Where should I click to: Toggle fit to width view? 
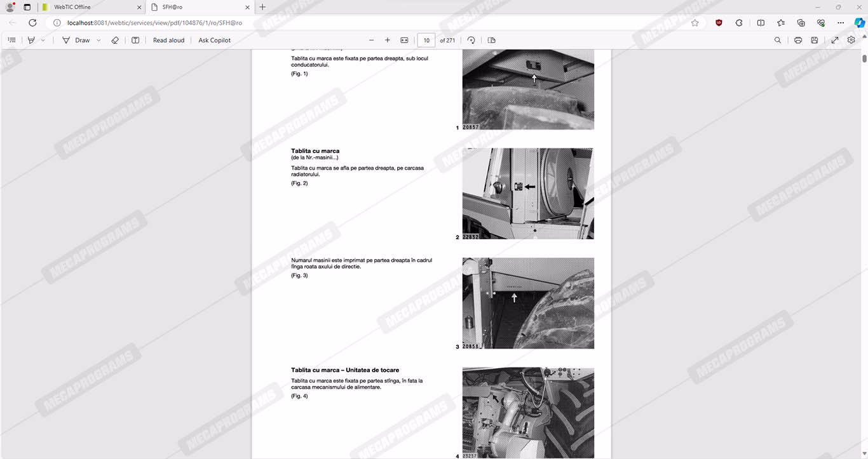point(404,40)
